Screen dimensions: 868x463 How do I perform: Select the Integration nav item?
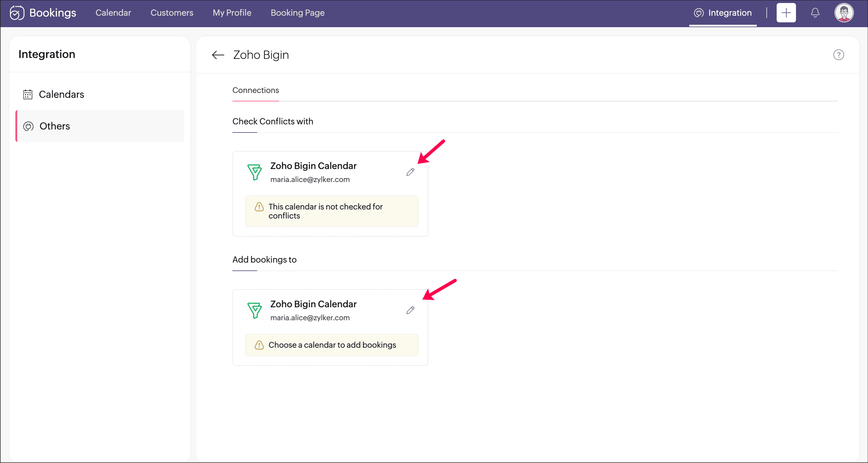point(723,13)
